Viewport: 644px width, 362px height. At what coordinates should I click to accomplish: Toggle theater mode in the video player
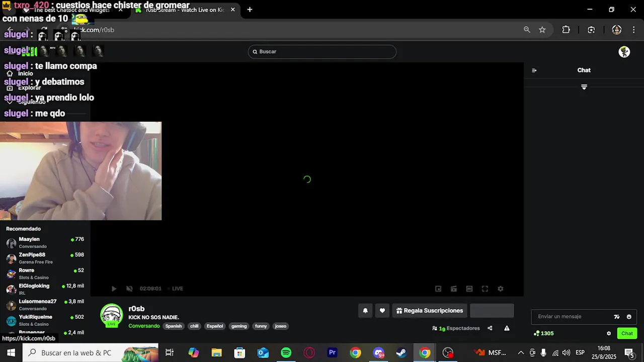(x=469, y=289)
